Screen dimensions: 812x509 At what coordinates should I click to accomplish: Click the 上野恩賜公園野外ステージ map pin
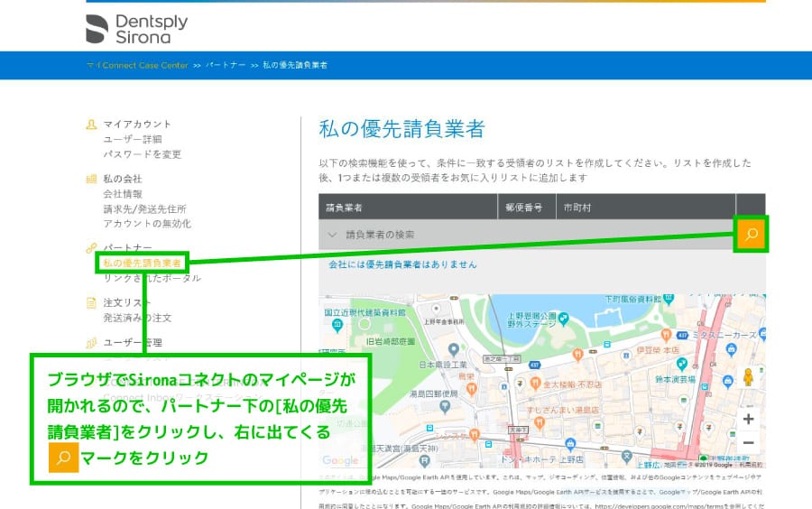click(x=563, y=318)
